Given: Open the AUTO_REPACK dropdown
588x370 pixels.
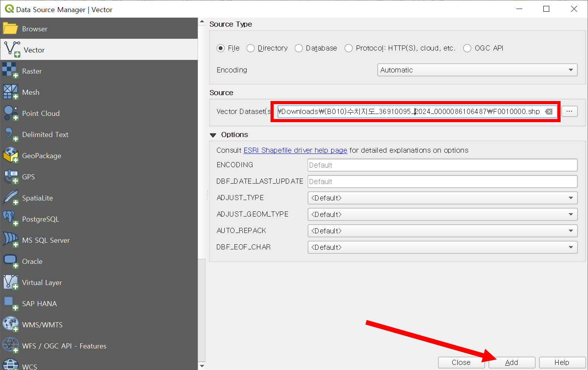Looking at the screenshot, I should tap(442, 231).
